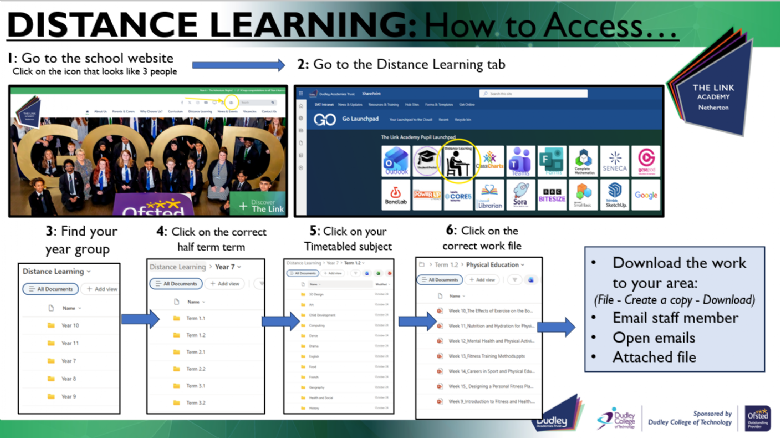Click All Documents in Distance Learning panel

51,289
